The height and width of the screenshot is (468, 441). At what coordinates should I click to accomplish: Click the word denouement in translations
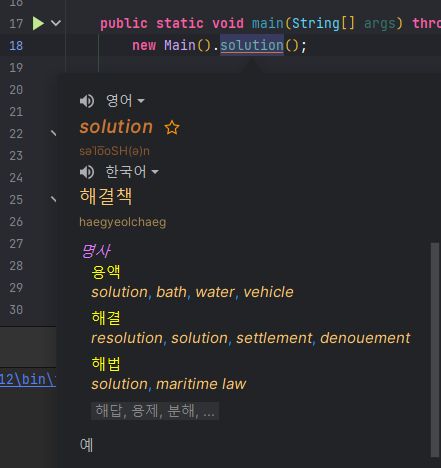pos(365,338)
